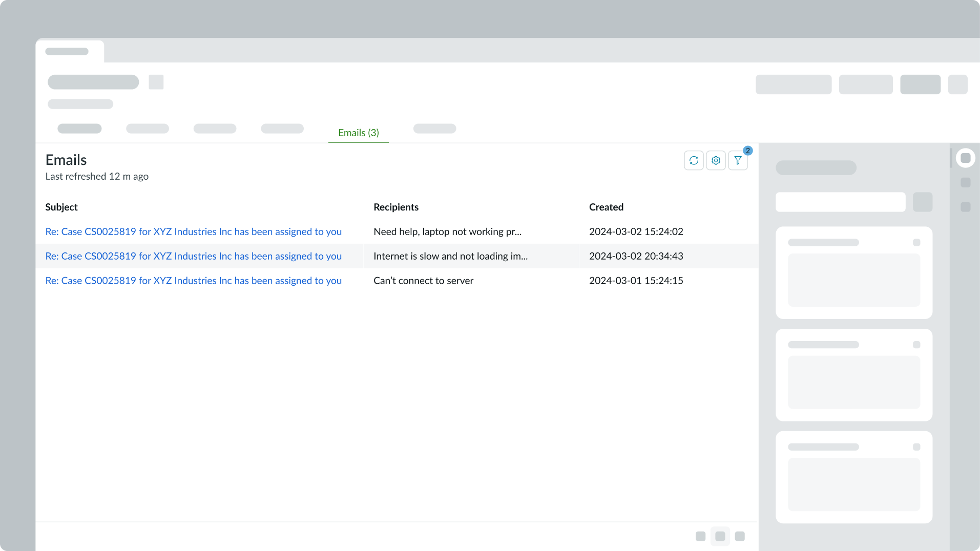The image size is (980, 551).
Task: Switch to the Emails (3) tab
Action: (x=358, y=133)
